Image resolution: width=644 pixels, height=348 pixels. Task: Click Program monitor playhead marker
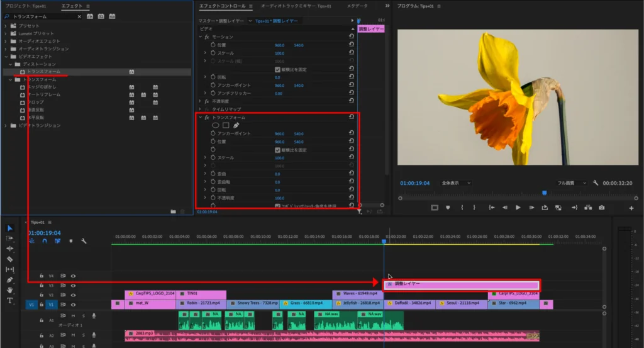pyautogui.click(x=544, y=193)
